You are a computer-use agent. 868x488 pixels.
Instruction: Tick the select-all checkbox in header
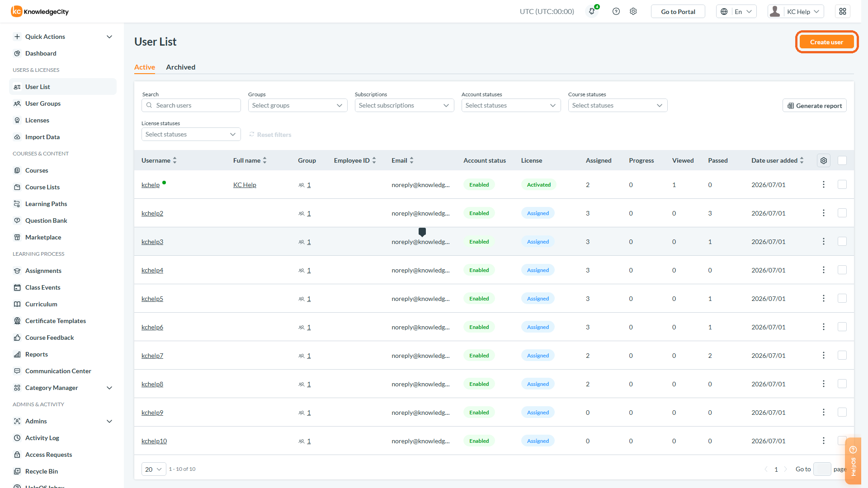coord(842,160)
